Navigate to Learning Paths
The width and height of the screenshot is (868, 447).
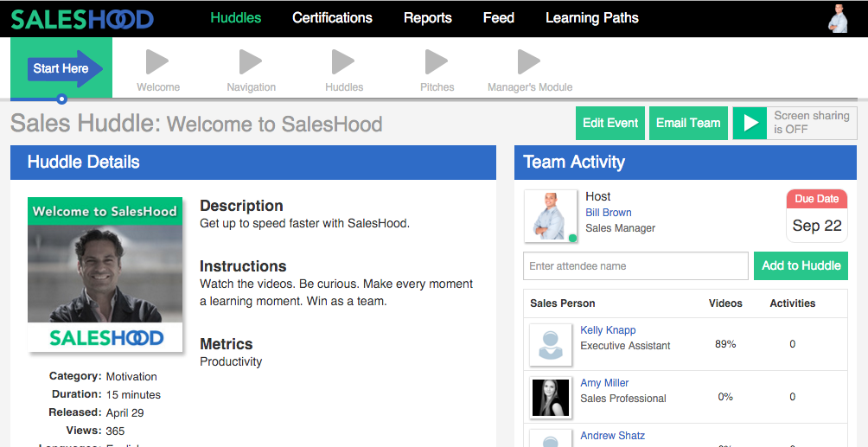[x=591, y=18]
